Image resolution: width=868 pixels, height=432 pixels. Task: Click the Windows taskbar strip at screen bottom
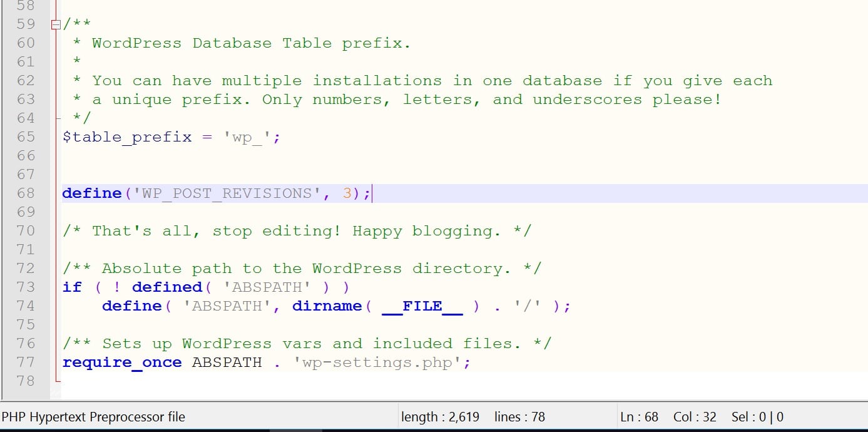coord(434,430)
